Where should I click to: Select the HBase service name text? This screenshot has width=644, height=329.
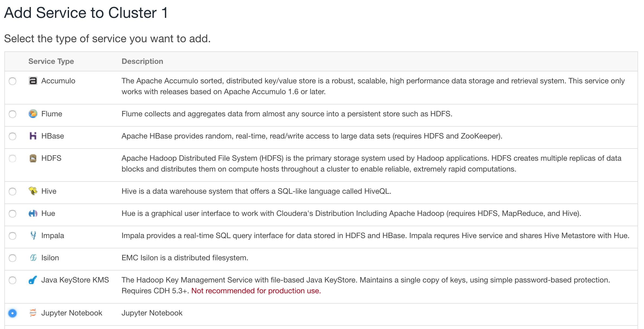(53, 136)
